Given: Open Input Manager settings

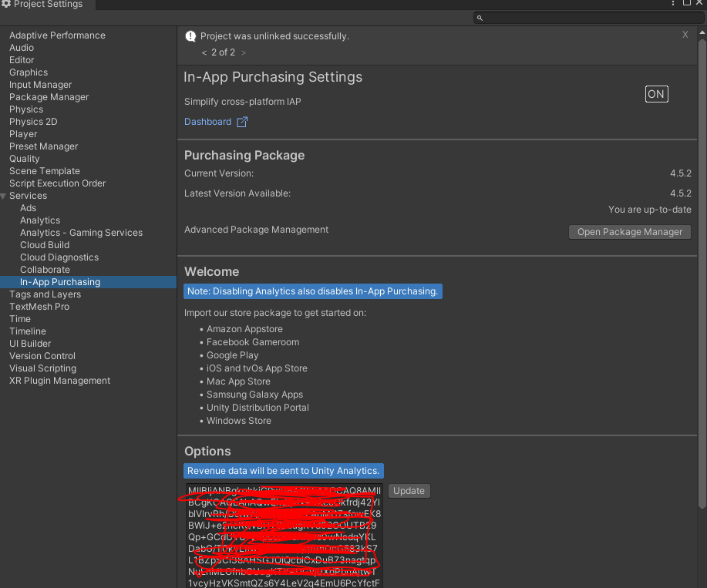Looking at the screenshot, I should click(x=41, y=85).
